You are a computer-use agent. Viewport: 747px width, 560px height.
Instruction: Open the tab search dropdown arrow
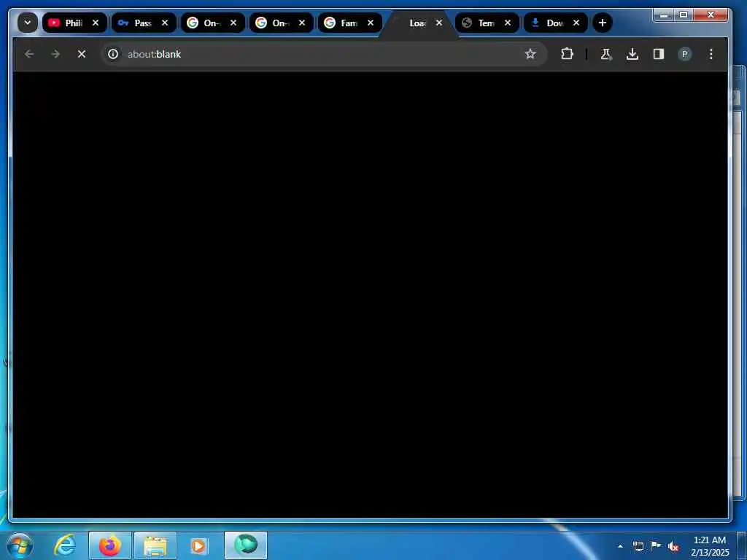click(28, 23)
